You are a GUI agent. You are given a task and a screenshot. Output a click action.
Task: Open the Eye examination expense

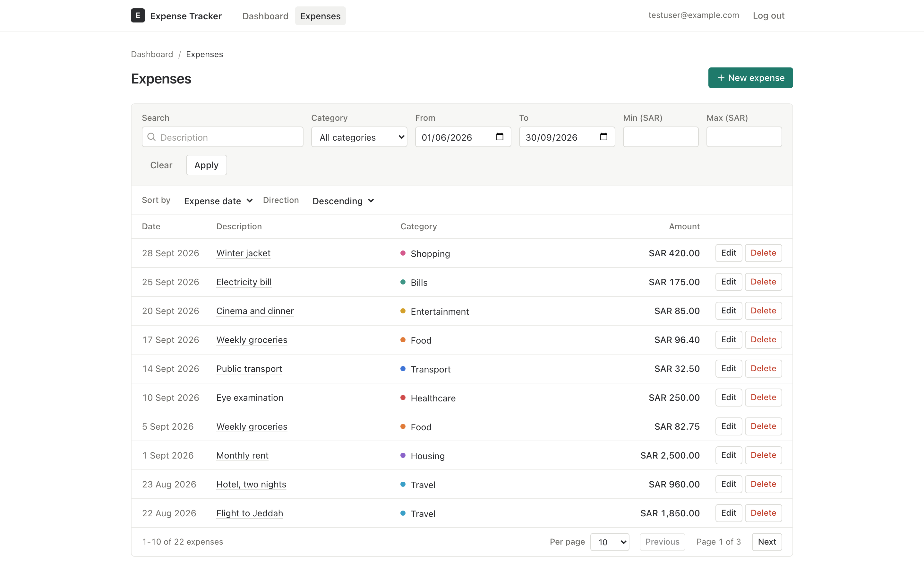click(250, 398)
